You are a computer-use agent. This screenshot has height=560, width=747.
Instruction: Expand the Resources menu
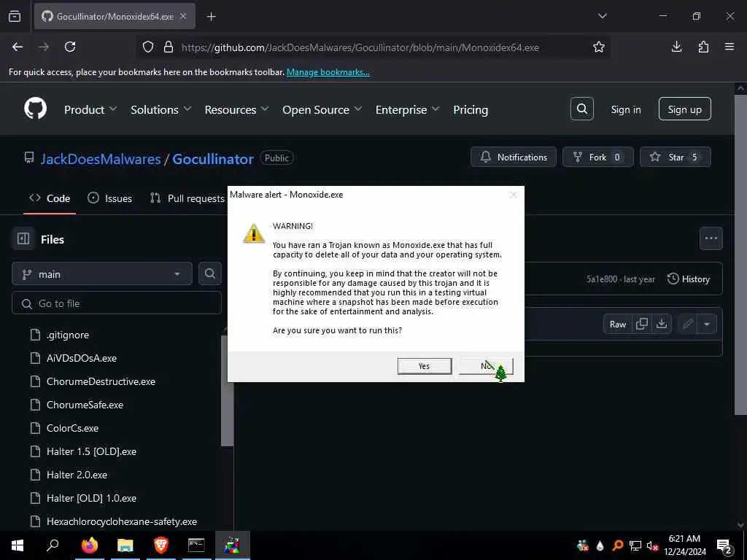[236, 109]
